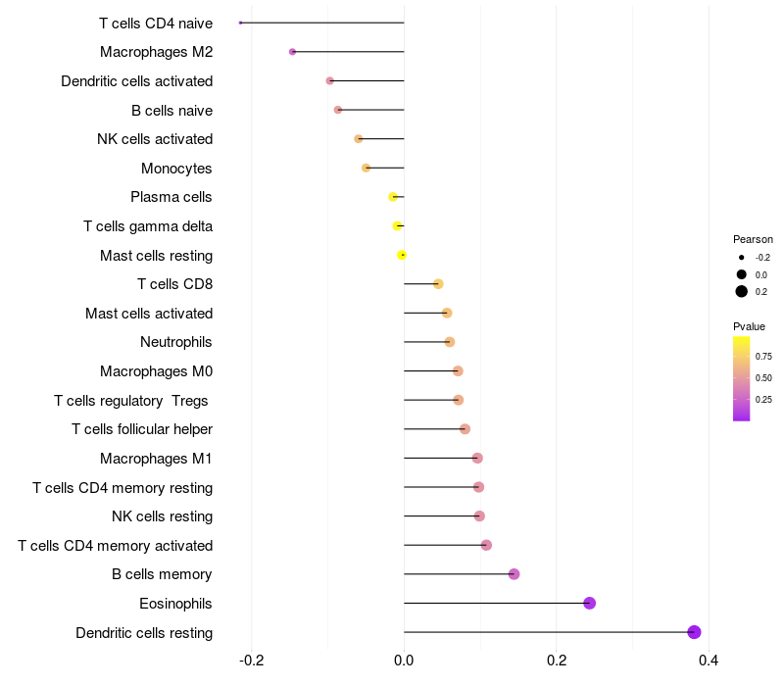
Task: Click the Pearson 0.0 legend circle
Action: (742, 274)
